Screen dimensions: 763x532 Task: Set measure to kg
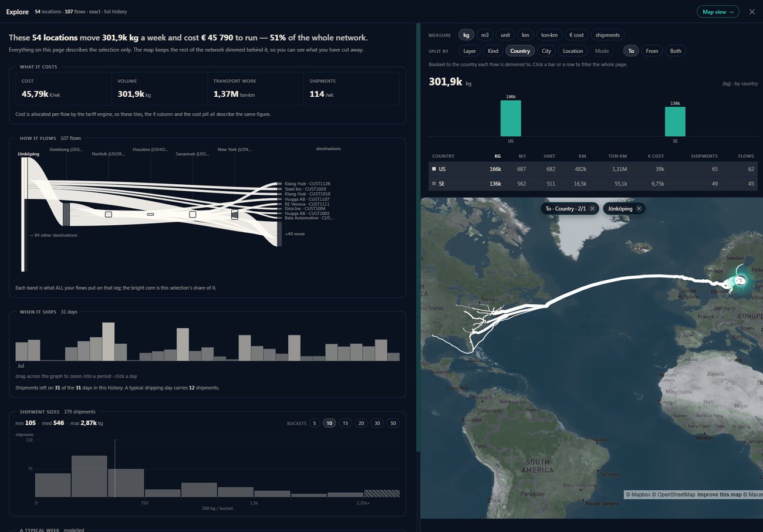coord(467,35)
